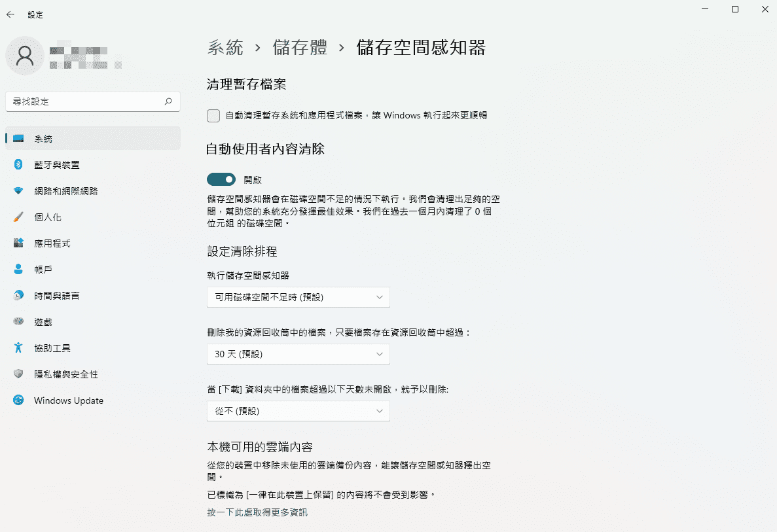Open the recycle bin 30 天 dropdown
The image size is (777, 532).
pyautogui.click(x=298, y=354)
